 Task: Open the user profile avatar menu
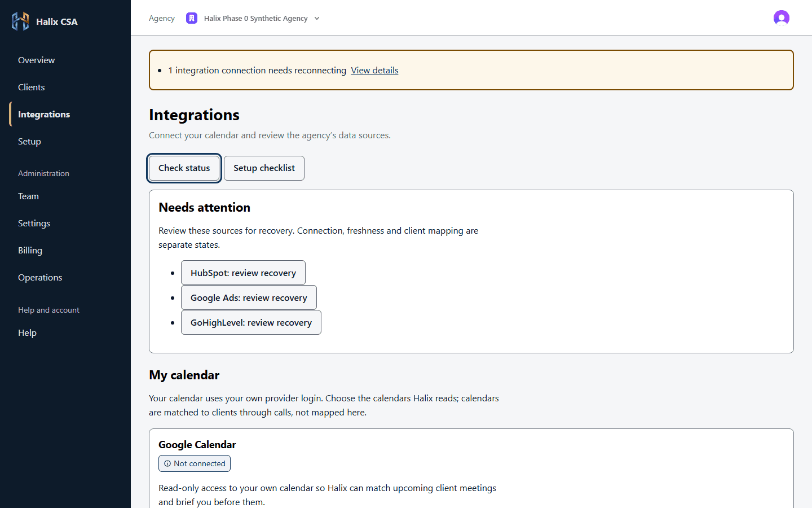(x=782, y=18)
